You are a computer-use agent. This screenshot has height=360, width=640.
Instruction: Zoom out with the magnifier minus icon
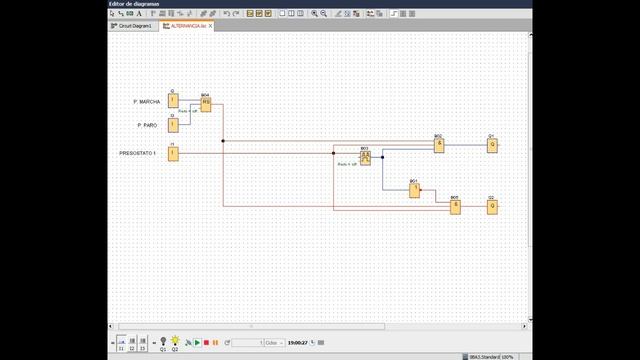[324, 14]
